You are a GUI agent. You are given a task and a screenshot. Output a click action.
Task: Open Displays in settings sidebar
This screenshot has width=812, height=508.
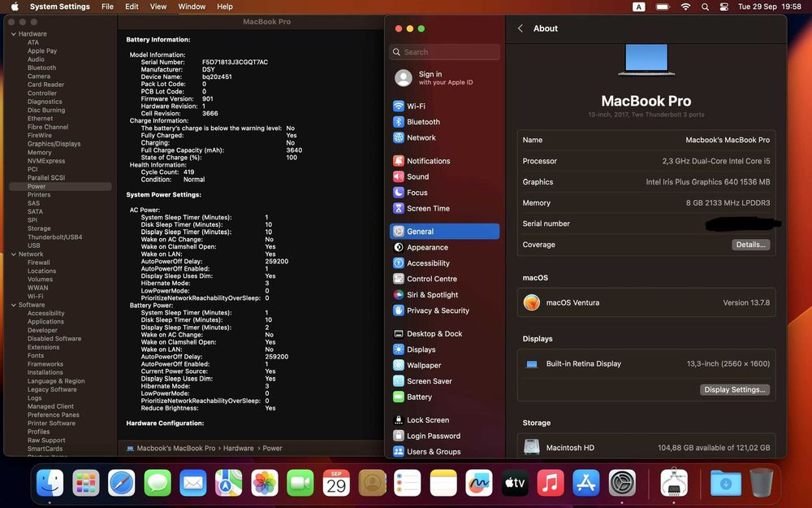pyautogui.click(x=444, y=350)
